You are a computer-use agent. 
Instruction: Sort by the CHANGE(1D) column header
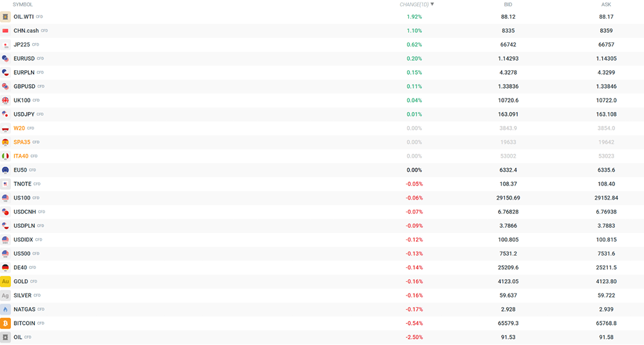414,5
